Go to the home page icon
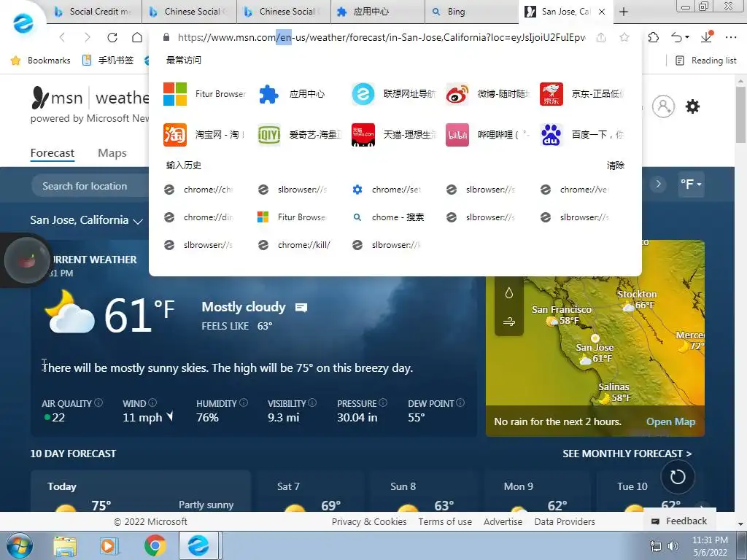The image size is (747, 560). pyautogui.click(x=137, y=37)
